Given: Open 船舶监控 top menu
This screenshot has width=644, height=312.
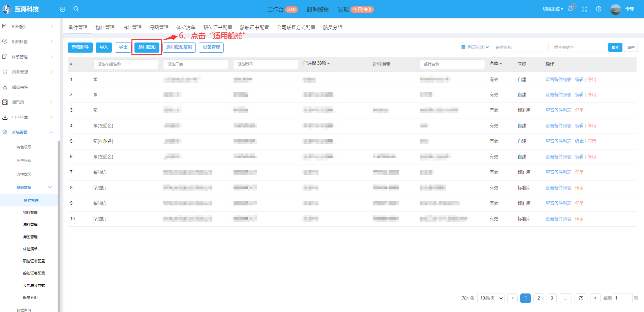Looking at the screenshot, I should (x=318, y=9).
